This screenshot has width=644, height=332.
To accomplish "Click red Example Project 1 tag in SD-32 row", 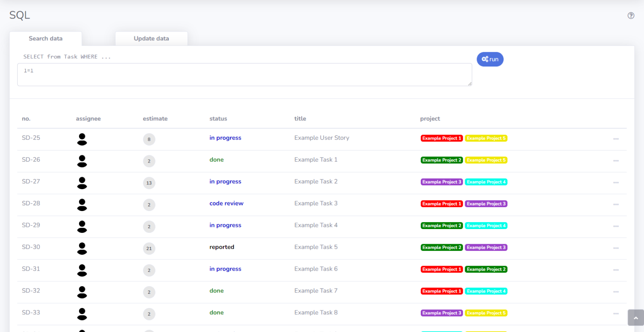I will 442,291.
